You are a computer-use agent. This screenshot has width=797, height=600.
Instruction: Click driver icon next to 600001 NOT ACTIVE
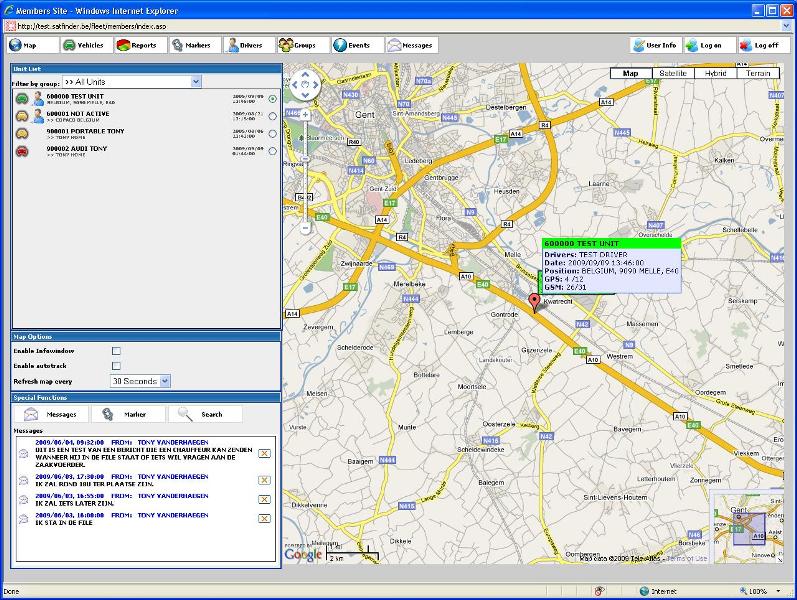(38, 116)
